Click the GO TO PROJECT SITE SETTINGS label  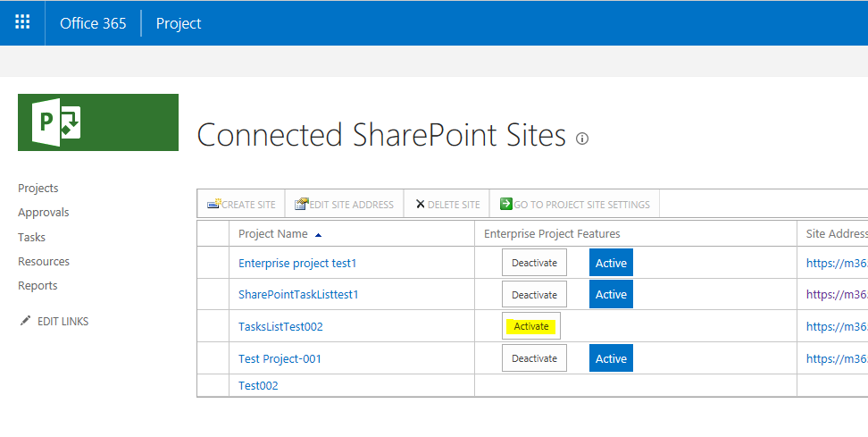[x=582, y=205]
